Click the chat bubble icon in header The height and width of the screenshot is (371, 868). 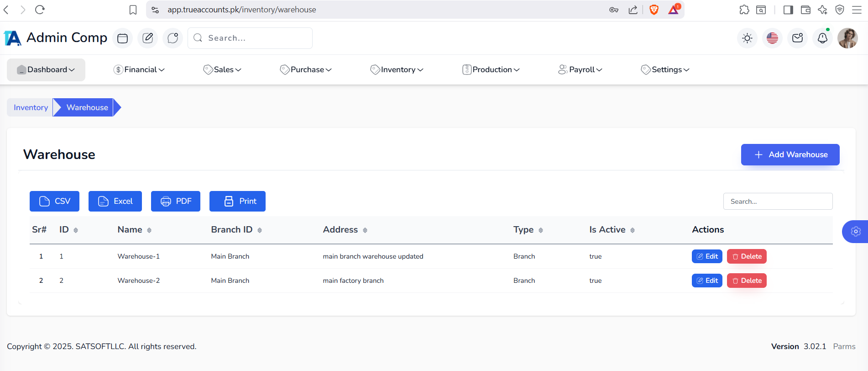coord(173,38)
